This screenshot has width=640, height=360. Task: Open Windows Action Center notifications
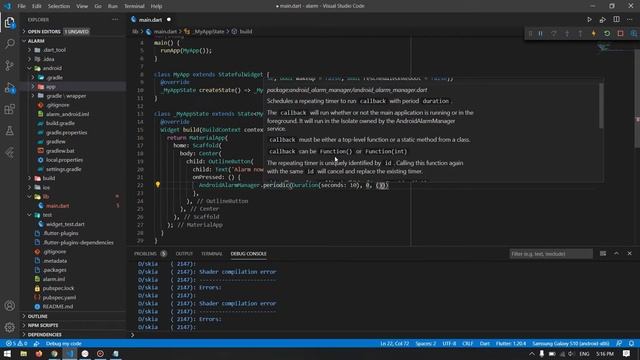(x=627, y=353)
